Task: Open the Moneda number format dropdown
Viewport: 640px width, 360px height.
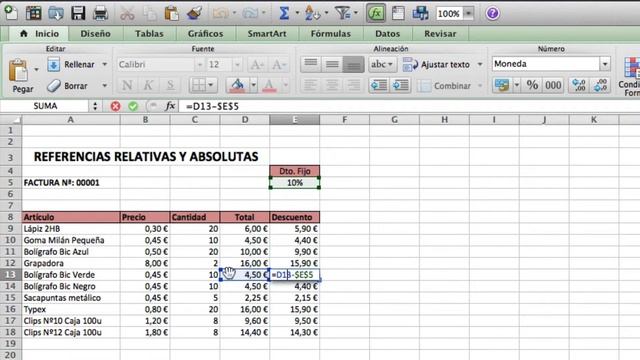Action: 605,64
